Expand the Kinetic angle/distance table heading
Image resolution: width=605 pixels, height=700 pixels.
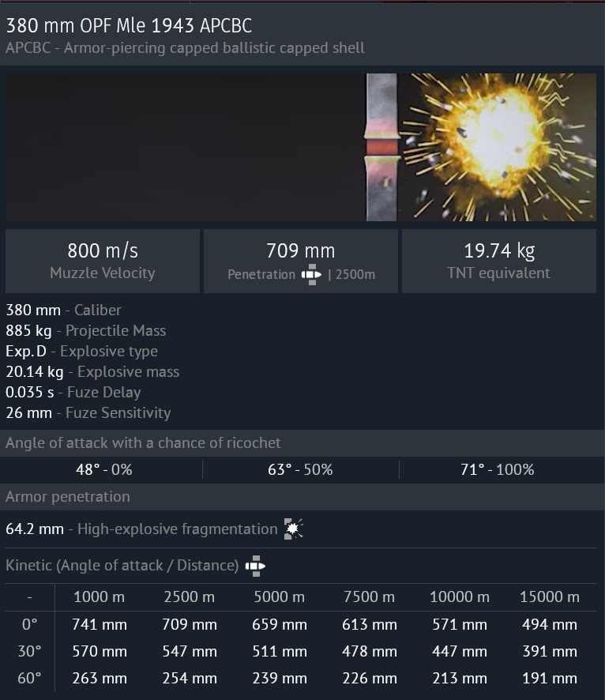click(122, 566)
